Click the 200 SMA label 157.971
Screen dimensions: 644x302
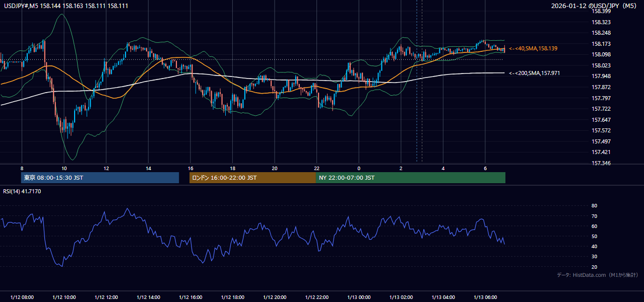point(534,73)
